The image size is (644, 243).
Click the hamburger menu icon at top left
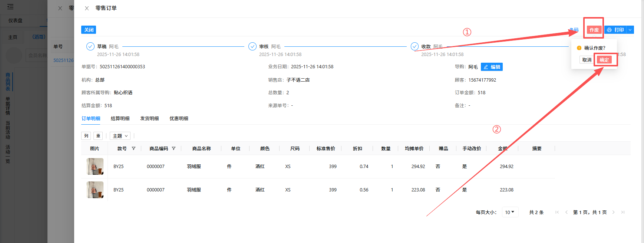pos(10,7)
